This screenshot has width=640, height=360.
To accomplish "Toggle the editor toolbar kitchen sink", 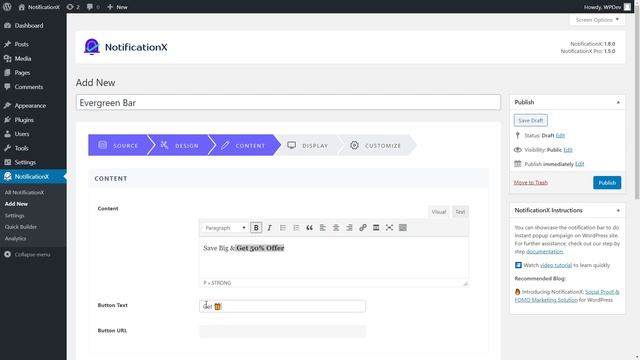I will click(403, 228).
